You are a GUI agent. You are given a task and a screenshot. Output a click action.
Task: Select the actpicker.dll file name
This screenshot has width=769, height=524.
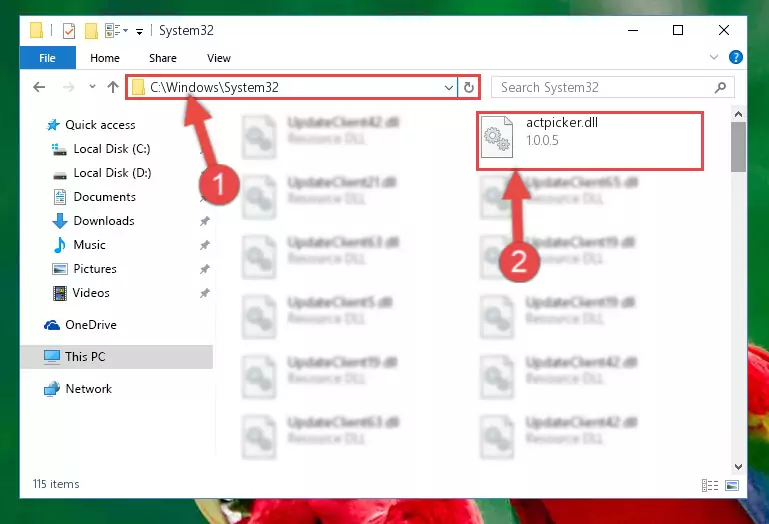pos(562,123)
